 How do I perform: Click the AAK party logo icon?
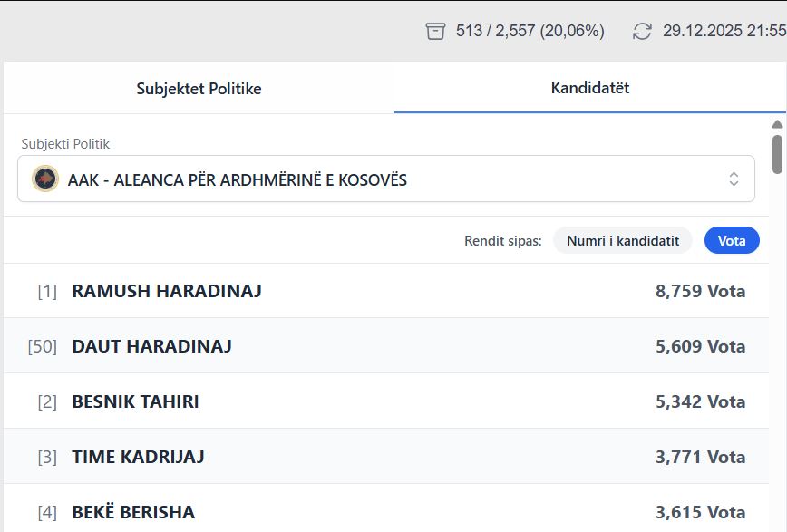click(x=45, y=179)
